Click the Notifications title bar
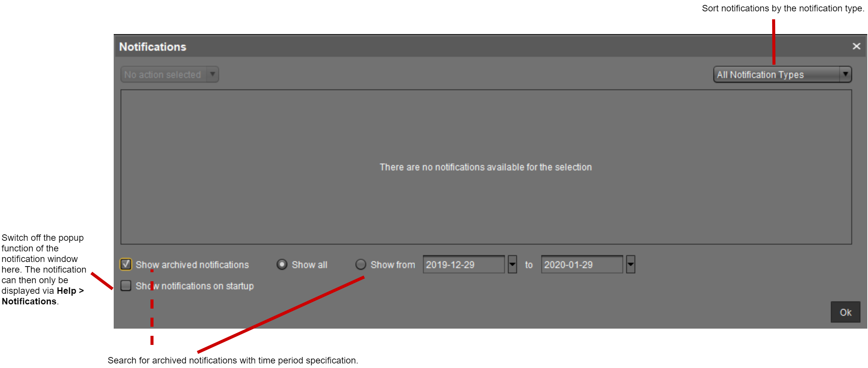Screen dimensions: 868x368 455,47
